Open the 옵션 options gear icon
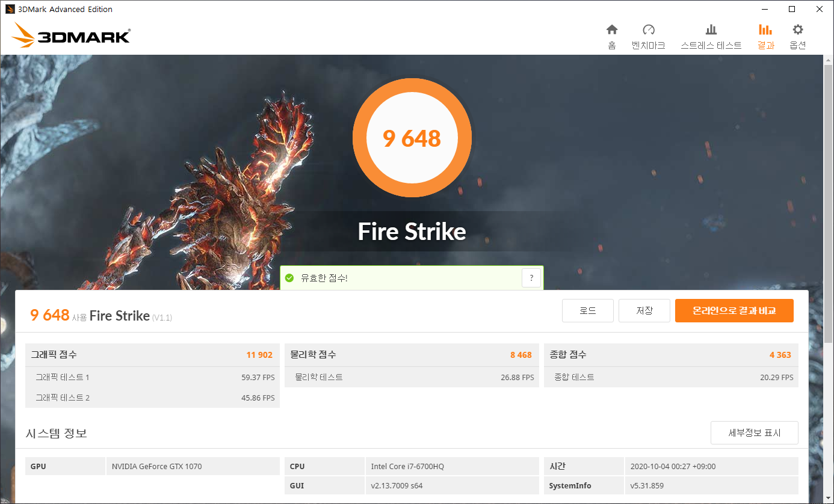The height and width of the screenshot is (504, 834). [798, 29]
